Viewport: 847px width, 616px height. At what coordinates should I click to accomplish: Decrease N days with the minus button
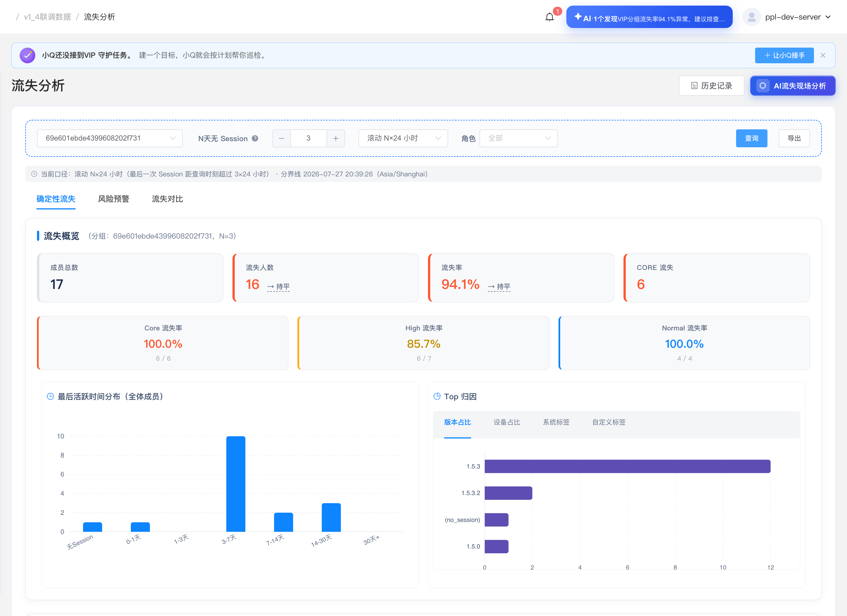click(281, 139)
